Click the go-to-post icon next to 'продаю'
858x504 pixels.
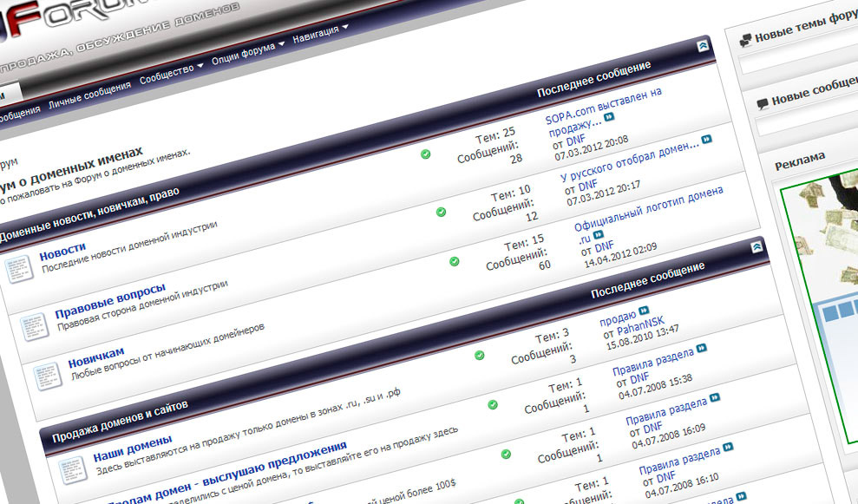coord(644,310)
